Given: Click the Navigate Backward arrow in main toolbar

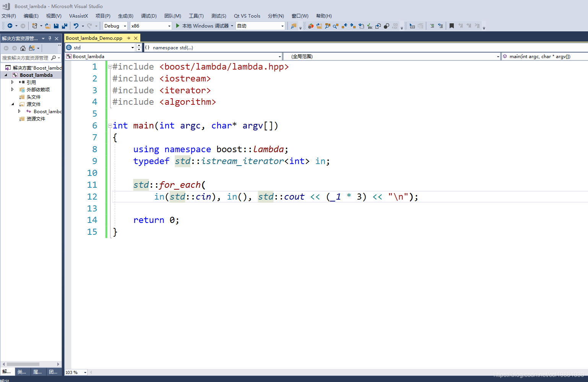Looking at the screenshot, I should tap(10, 26).
